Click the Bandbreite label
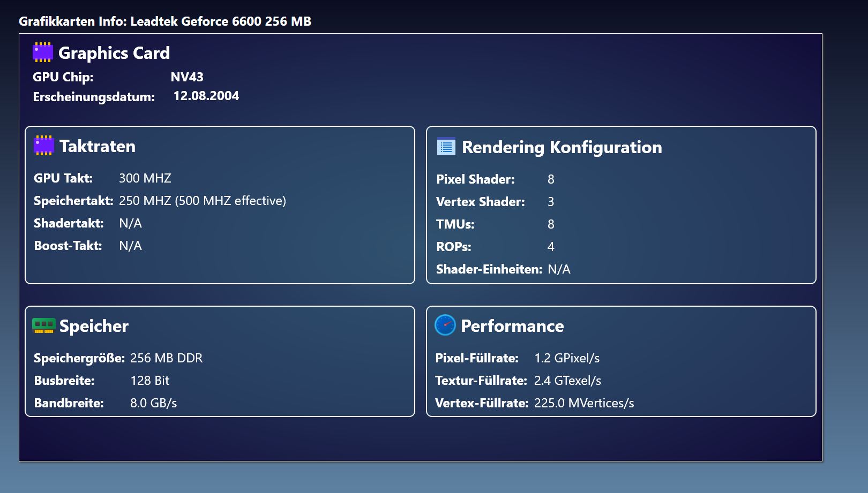The image size is (868, 493). click(x=69, y=403)
